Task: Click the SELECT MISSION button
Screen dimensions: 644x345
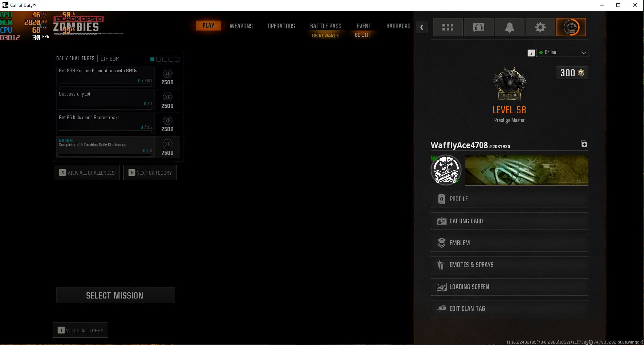Action: tap(116, 295)
